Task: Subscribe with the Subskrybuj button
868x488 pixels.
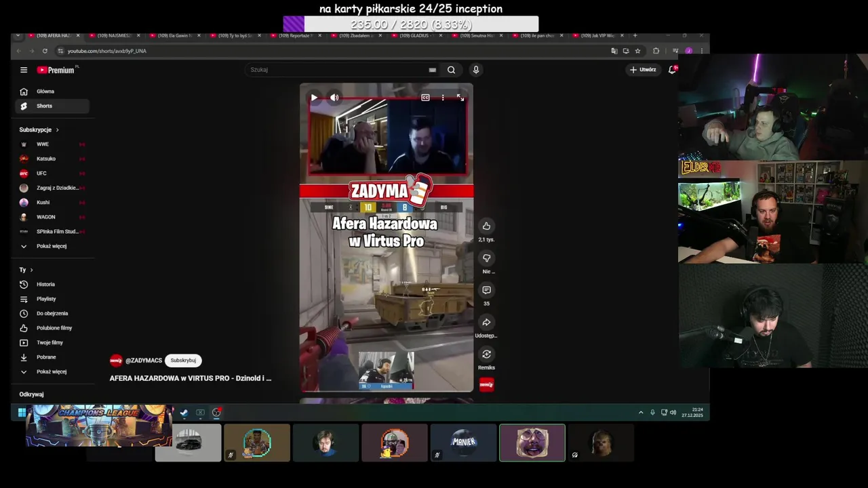Action: click(183, 361)
